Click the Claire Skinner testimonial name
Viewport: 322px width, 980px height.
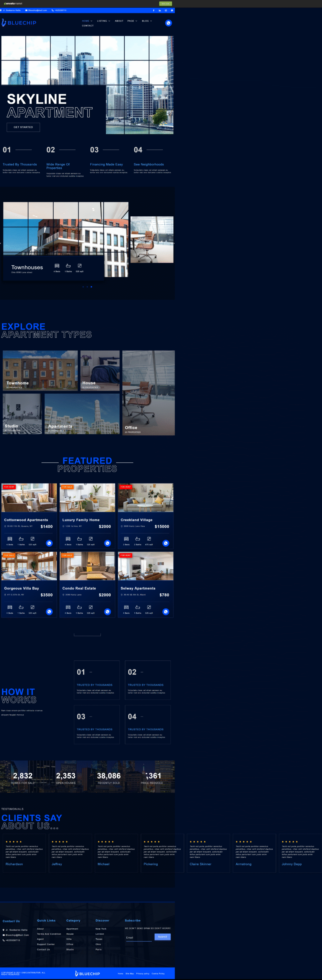(x=201, y=864)
